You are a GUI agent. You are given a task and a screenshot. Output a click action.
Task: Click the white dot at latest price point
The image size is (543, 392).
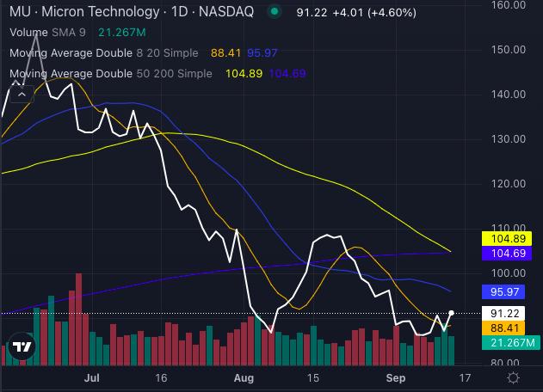451,313
